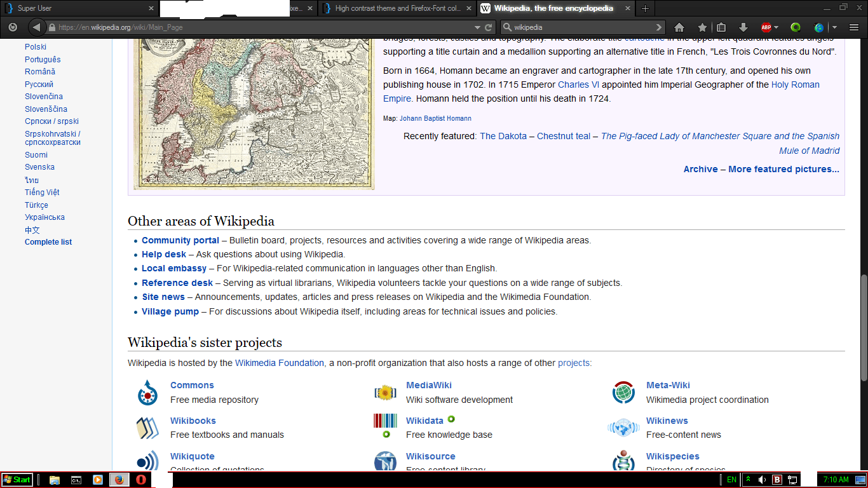Click the MediaWiki sunflower logo

(385, 393)
